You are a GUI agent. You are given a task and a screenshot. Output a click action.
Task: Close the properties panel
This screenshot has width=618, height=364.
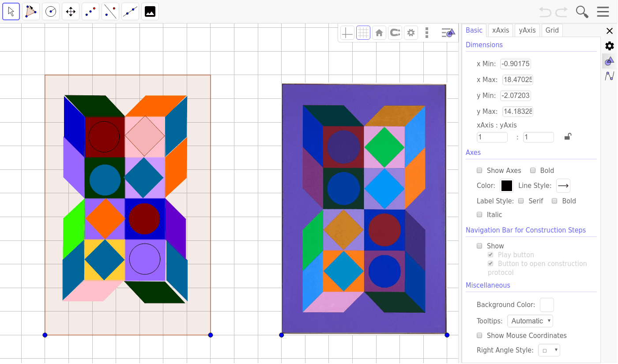(609, 31)
